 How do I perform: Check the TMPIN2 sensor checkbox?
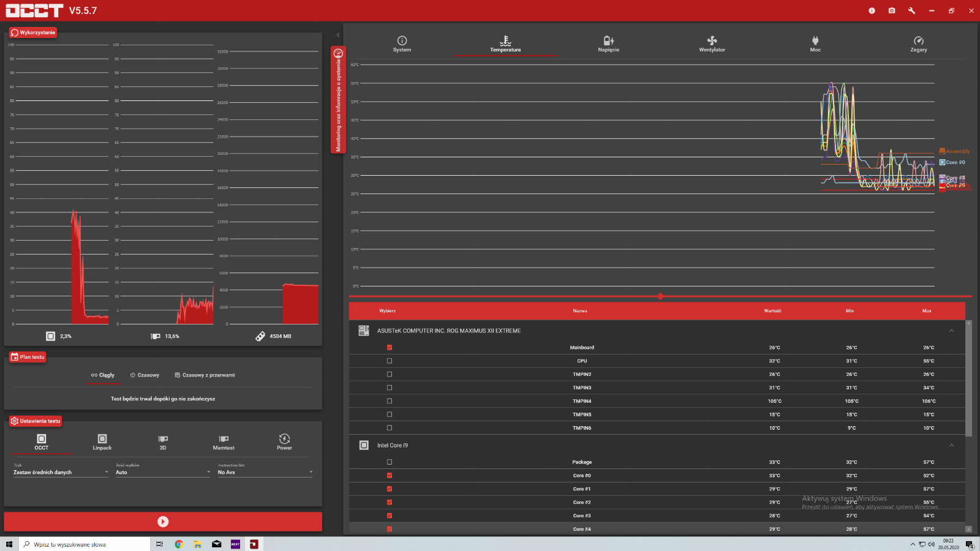[x=390, y=374]
